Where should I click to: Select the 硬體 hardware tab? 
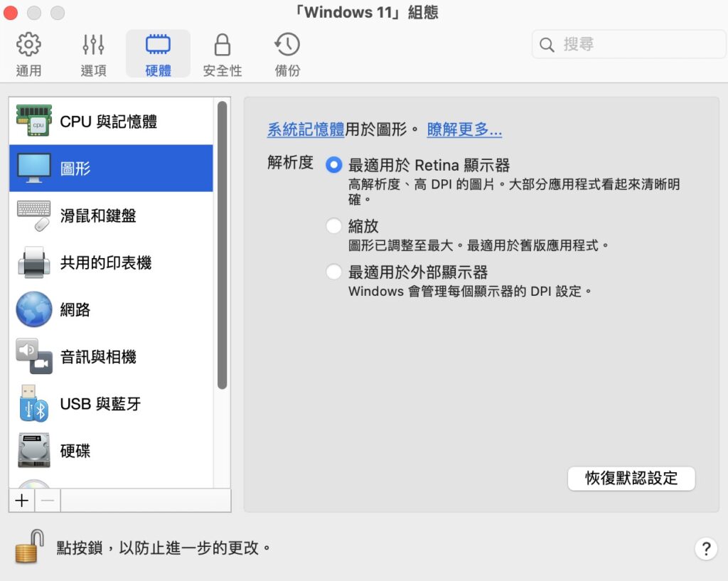pyautogui.click(x=158, y=54)
